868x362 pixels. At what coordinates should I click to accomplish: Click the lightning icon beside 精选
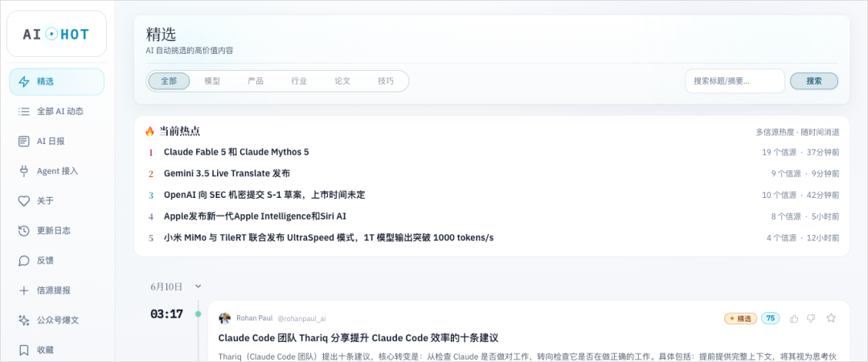[x=24, y=81]
